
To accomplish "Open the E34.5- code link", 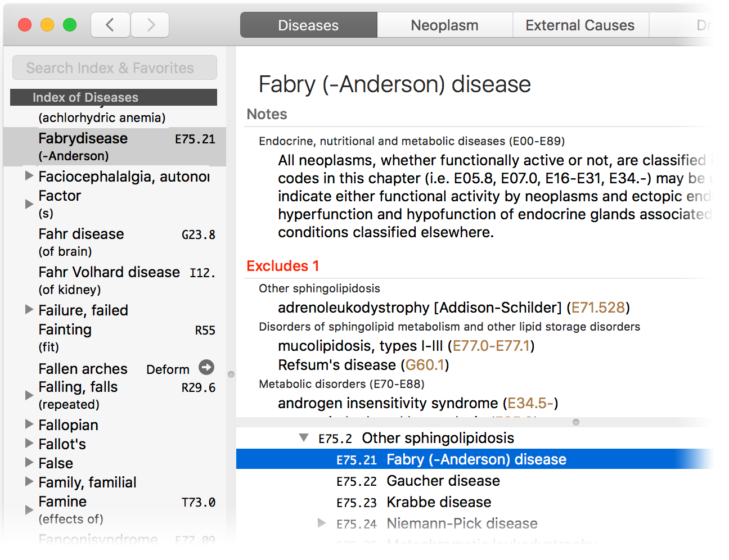I will point(530,403).
